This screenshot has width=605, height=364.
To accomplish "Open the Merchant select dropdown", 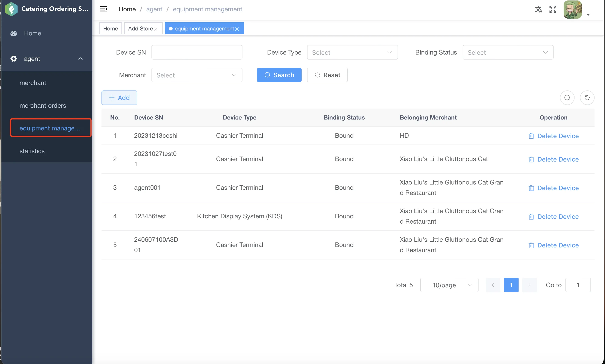I will (197, 75).
